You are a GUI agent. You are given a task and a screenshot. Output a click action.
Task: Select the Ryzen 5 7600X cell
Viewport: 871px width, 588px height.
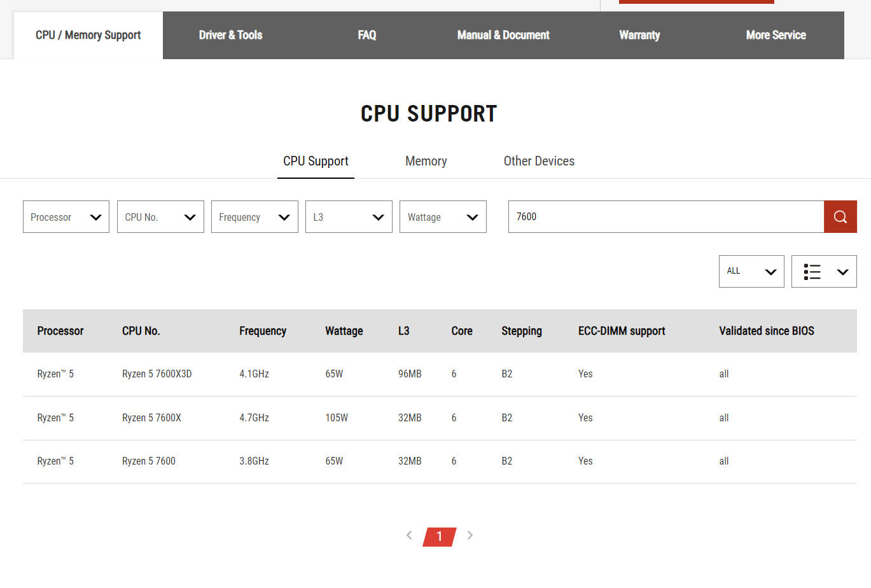pyautogui.click(x=151, y=418)
